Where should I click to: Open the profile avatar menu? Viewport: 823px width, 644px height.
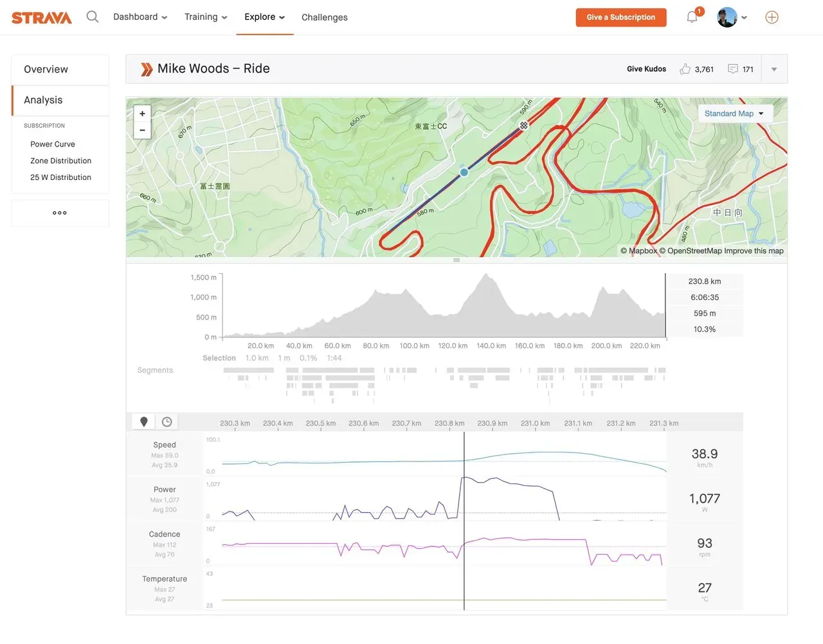732,17
